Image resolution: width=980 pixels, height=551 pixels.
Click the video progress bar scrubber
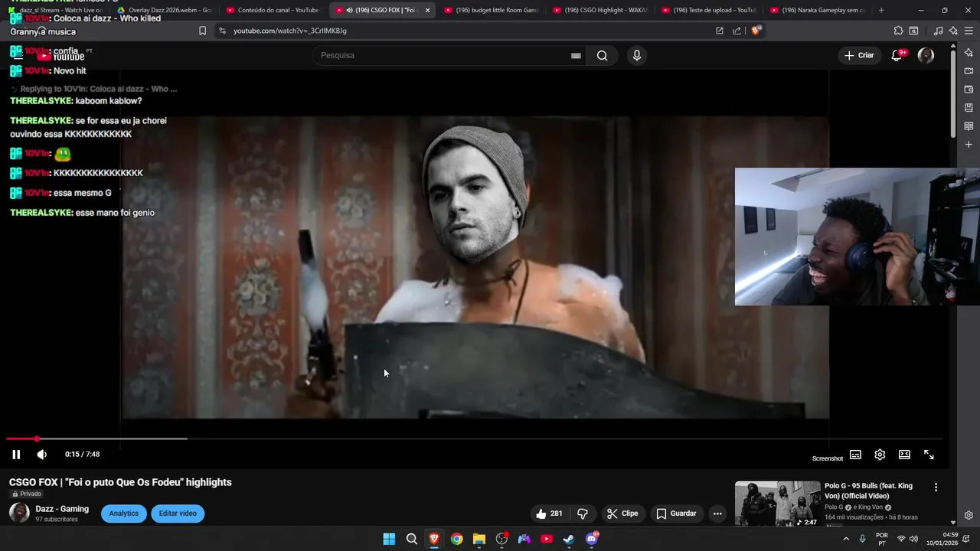(36, 439)
